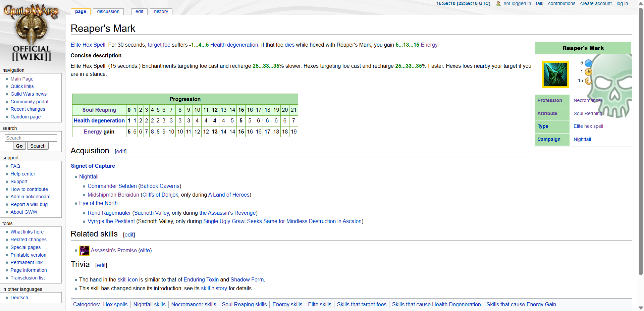Edit the Related skills section
Viewport: 644px width, 311px height.
[129, 235]
